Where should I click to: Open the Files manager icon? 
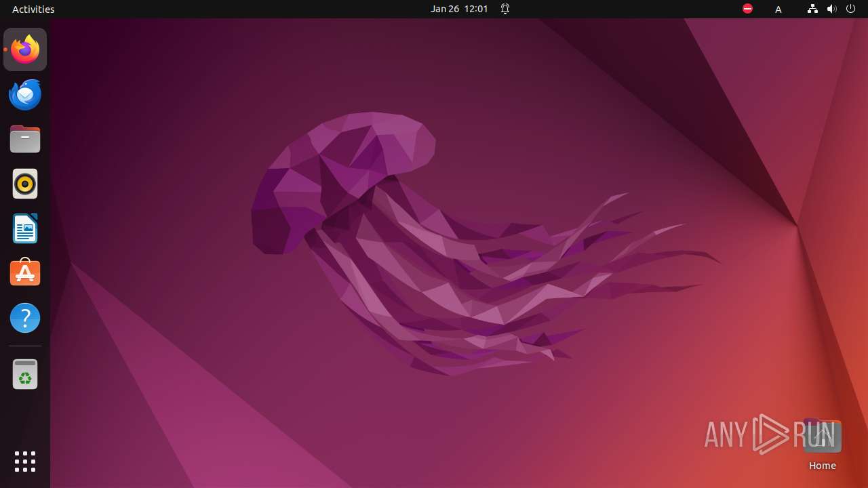coord(25,139)
